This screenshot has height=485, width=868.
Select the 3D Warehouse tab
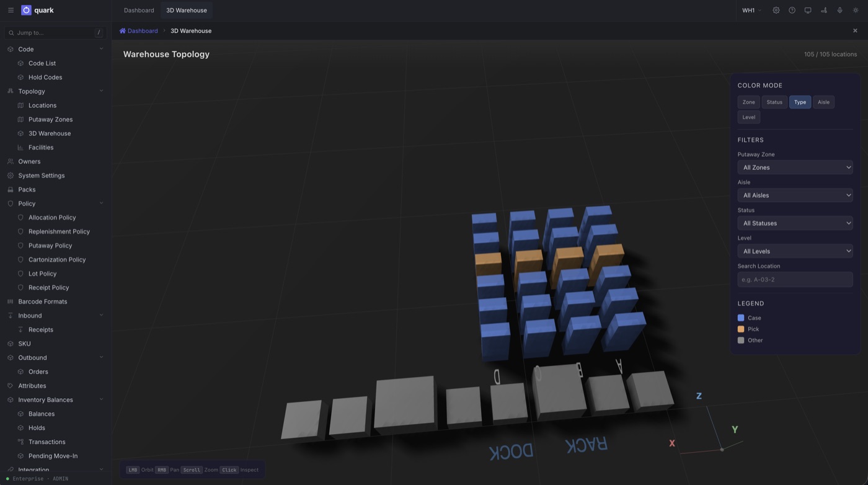coord(187,10)
